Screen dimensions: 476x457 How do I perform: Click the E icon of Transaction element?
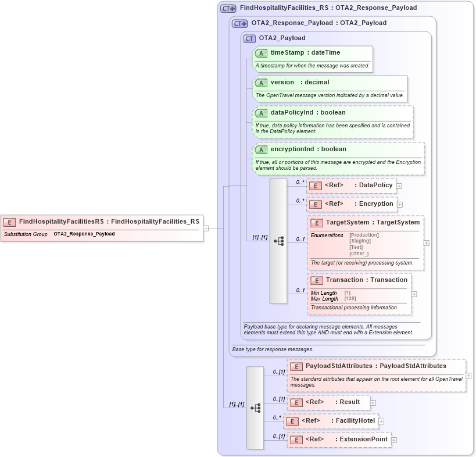point(317,280)
